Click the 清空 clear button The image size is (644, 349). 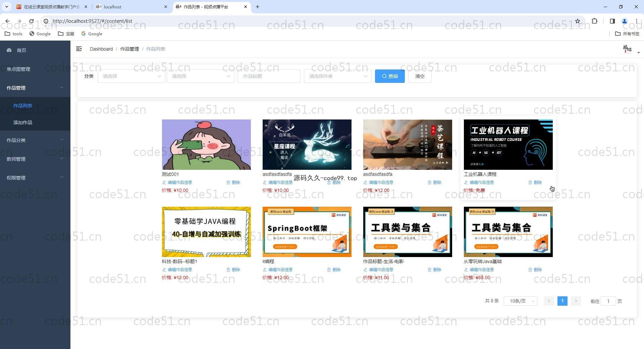pos(420,76)
